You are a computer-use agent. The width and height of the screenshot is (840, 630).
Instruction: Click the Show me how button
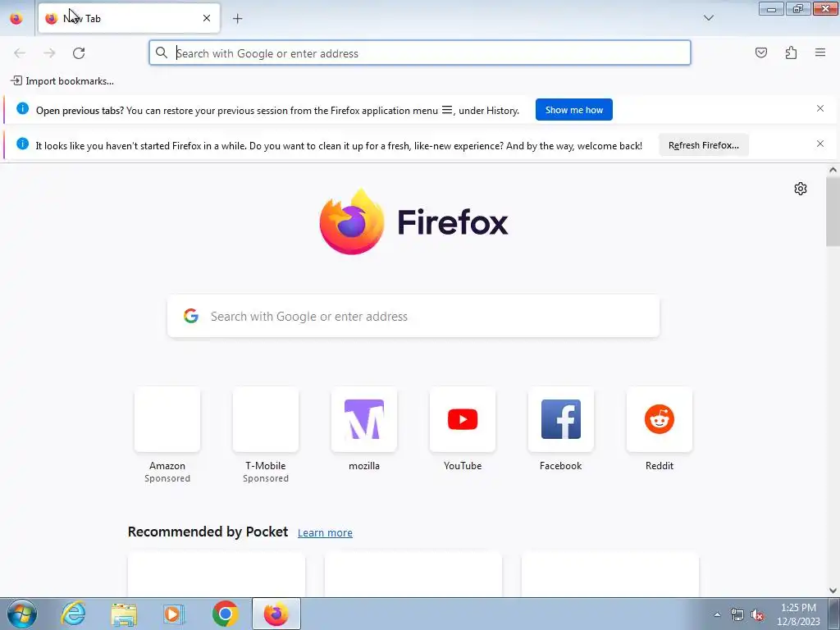(x=573, y=110)
